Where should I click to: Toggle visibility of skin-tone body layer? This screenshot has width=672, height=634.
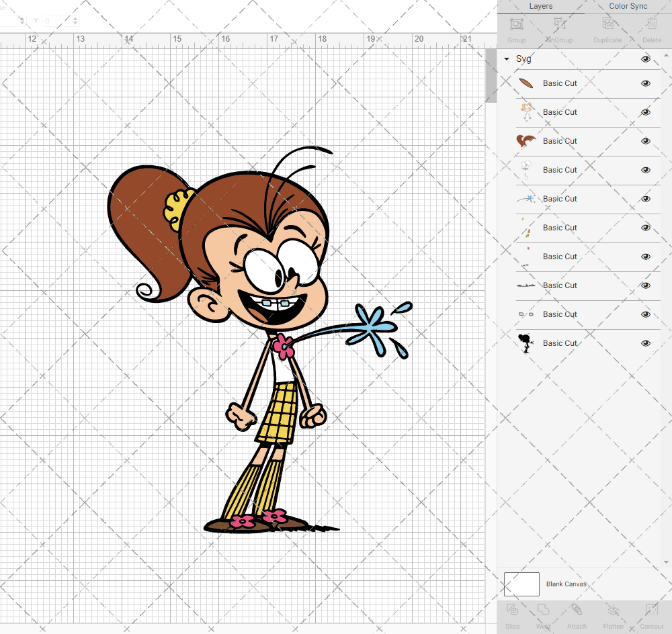[x=646, y=112]
